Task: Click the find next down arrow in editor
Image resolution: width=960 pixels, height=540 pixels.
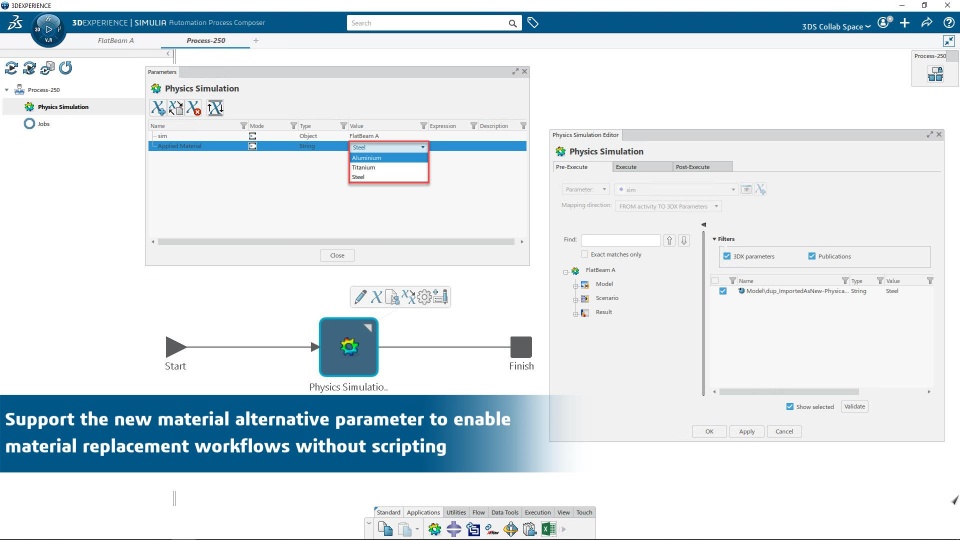Action: point(684,240)
